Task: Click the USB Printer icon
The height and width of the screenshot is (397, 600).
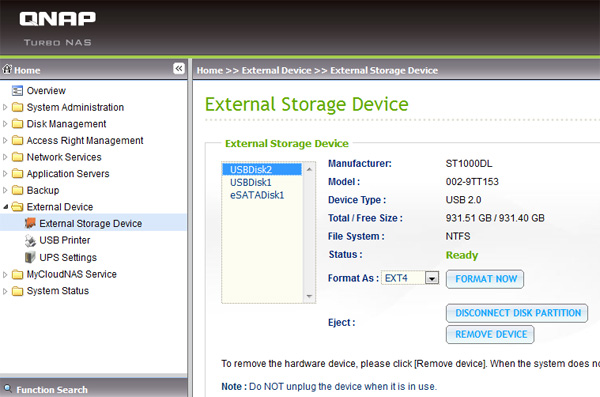Action: pyautogui.click(x=30, y=240)
